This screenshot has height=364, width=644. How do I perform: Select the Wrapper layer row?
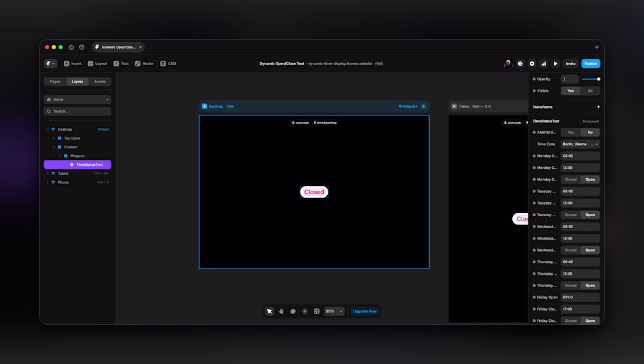pyautogui.click(x=77, y=156)
